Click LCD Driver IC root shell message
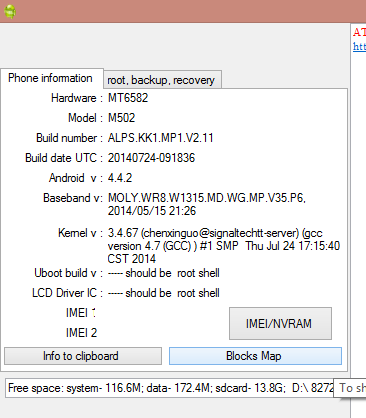366x418 pixels. pyautogui.click(x=164, y=293)
